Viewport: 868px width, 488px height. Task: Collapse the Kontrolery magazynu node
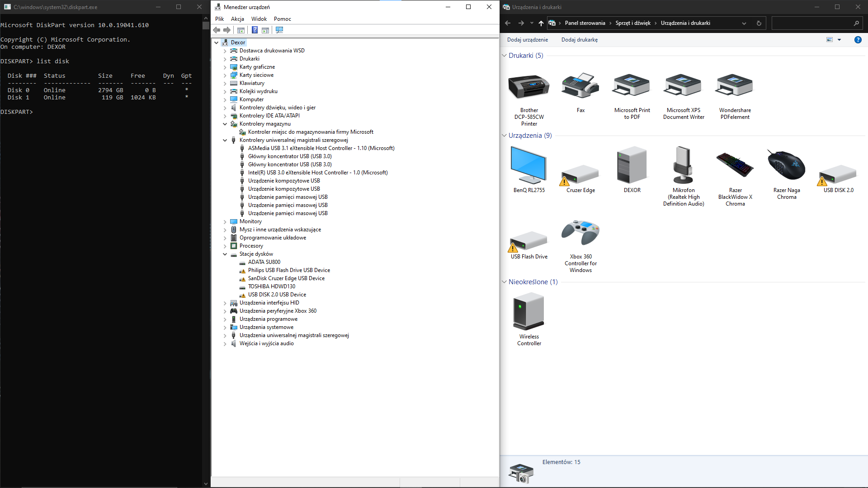[x=225, y=124]
